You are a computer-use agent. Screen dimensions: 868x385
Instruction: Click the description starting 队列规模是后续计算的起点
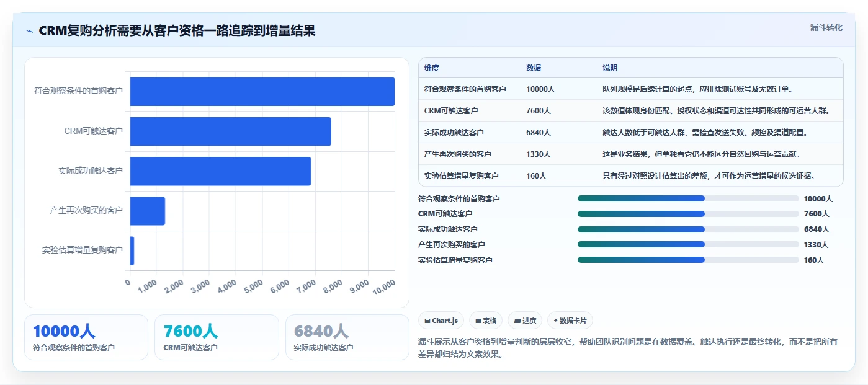point(697,89)
